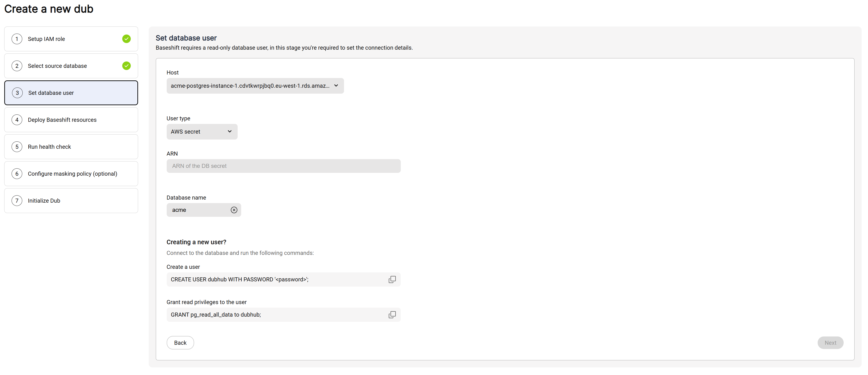Click the step 5 number circle
The image size is (868, 375).
pyautogui.click(x=17, y=147)
